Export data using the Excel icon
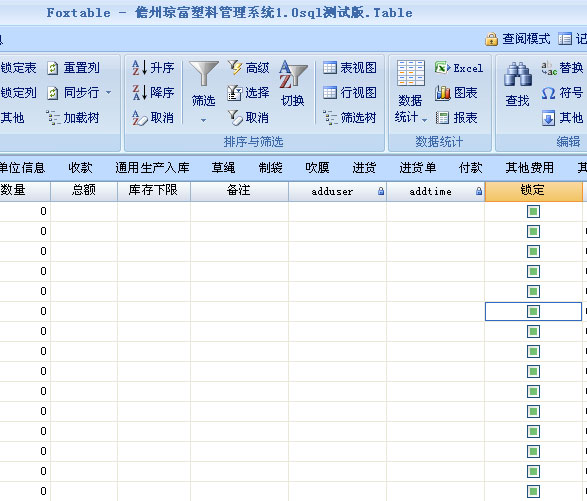The image size is (587, 501). tap(442, 68)
